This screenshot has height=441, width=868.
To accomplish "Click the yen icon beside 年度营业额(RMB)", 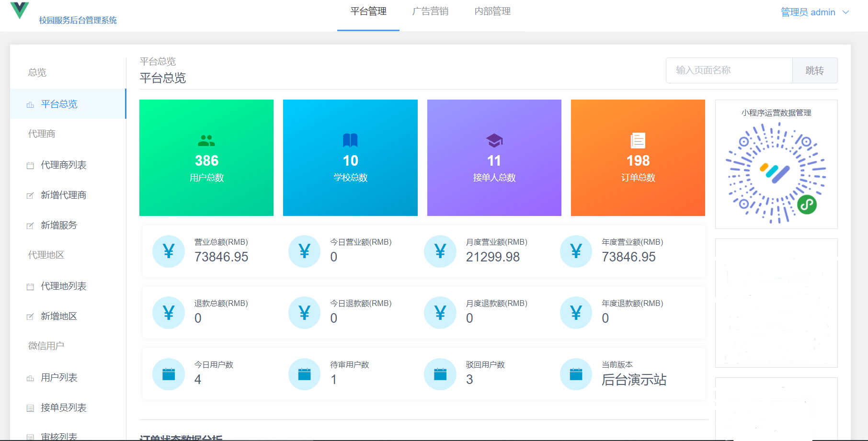I will (x=576, y=251).
